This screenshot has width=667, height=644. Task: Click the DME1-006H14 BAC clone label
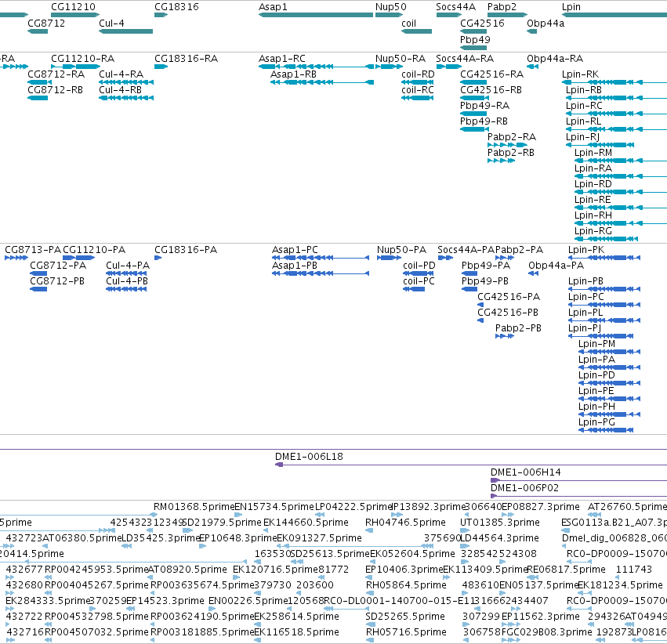(x=526, y=472)
